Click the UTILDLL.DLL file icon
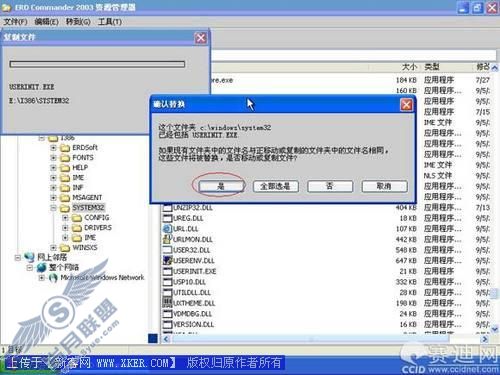The height and width of the screenshot is (375, 500). [x=167, y=293]
